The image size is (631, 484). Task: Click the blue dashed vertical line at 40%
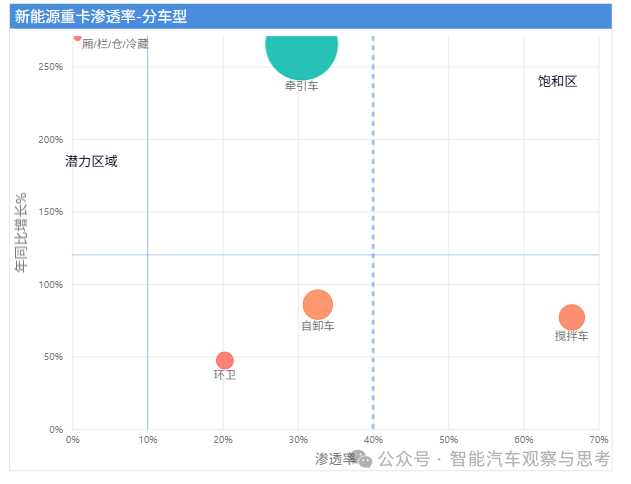373,200
